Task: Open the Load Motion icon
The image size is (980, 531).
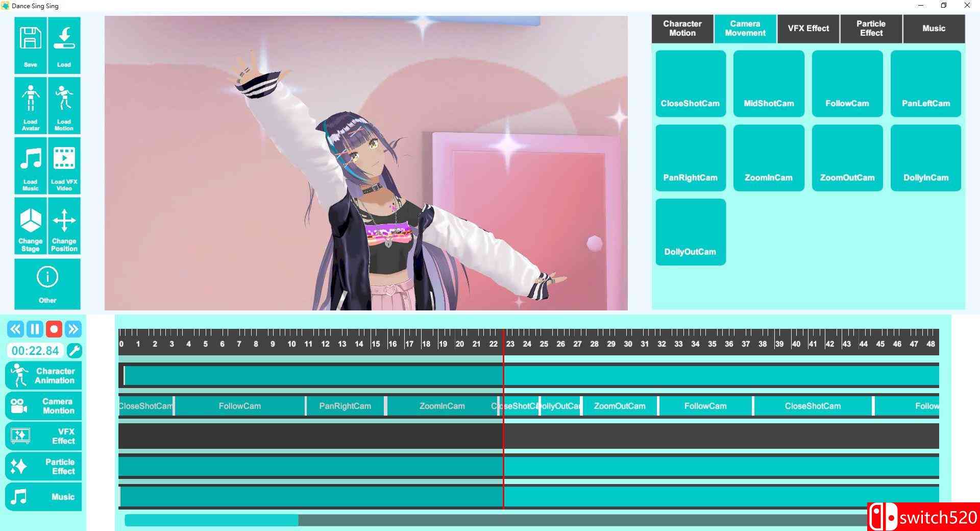Action: pos(64,99)
